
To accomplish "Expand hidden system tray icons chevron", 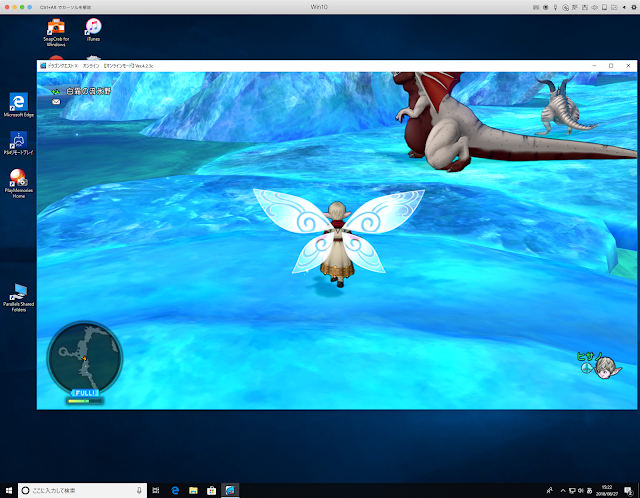I will [563, 491].
